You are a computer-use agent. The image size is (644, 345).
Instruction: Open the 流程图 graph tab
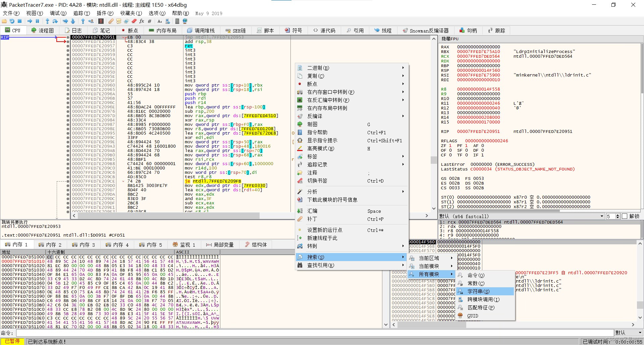[x=43, y=31]
